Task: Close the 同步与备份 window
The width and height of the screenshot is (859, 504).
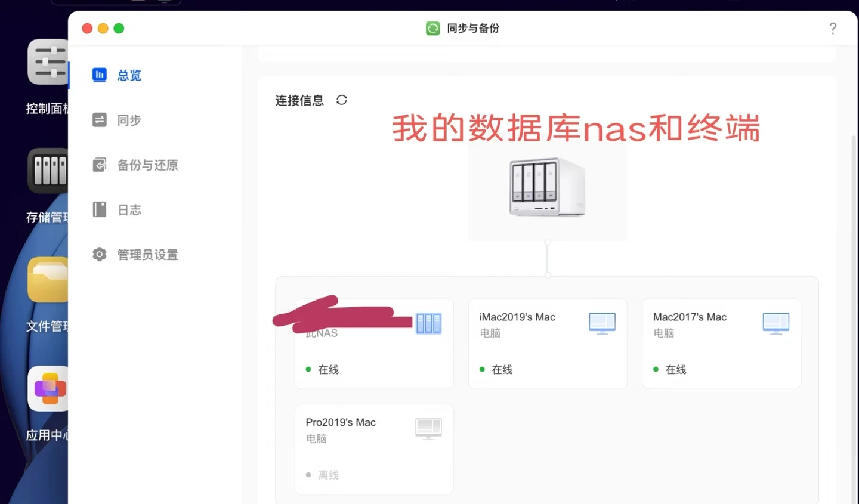Action: (87, 28)
